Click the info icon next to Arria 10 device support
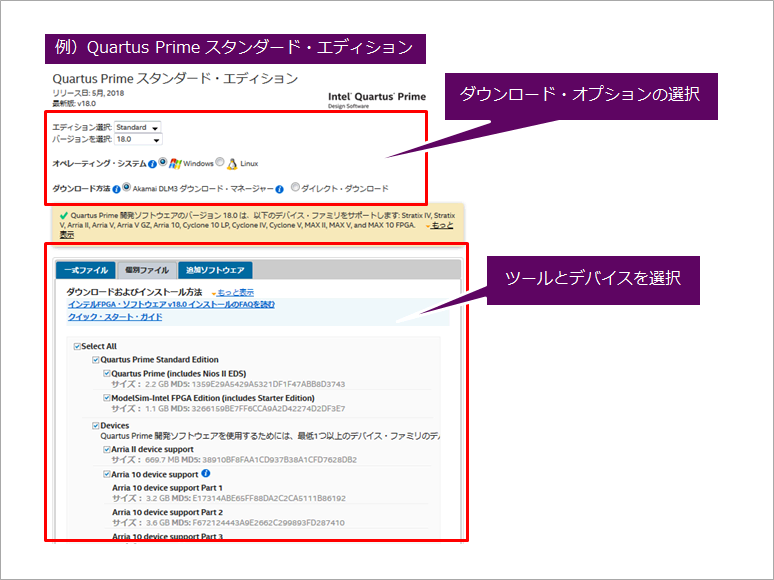774x580 pixels. [206, 473]
